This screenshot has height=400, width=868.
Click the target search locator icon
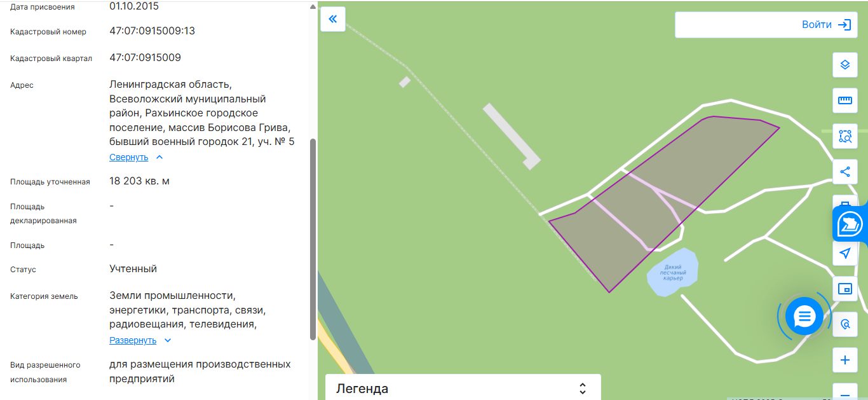[844, 324]
